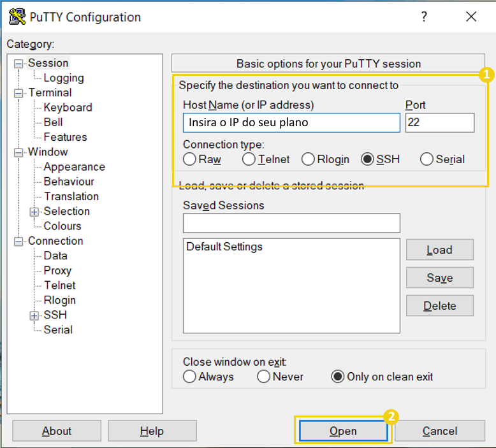Click the Help button at bottom
Viewport: 496px width, 448px height.
tap(152, 431)
